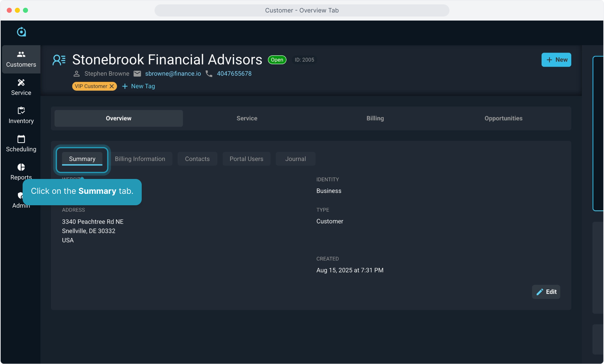604x364 pixels.
Task: Open the Customers section in sidebar
Action: pyautogui.click(x=21, y=59)
